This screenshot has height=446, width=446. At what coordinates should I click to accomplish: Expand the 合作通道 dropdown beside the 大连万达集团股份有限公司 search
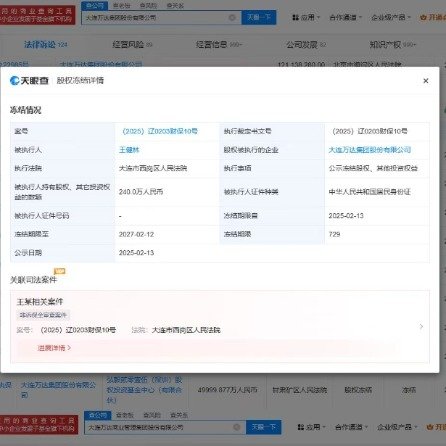click(x=345, y=17)
